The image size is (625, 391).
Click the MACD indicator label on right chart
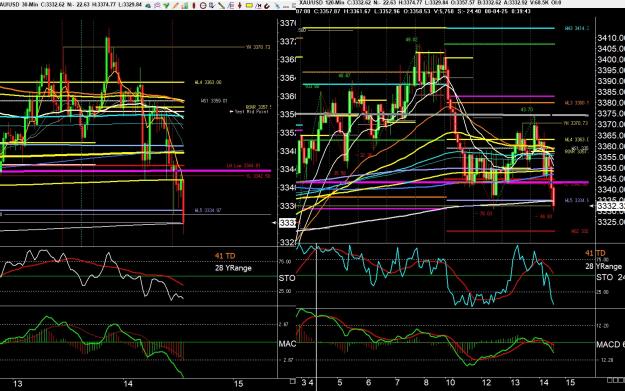pyautogui.click(x=610, y=344)
